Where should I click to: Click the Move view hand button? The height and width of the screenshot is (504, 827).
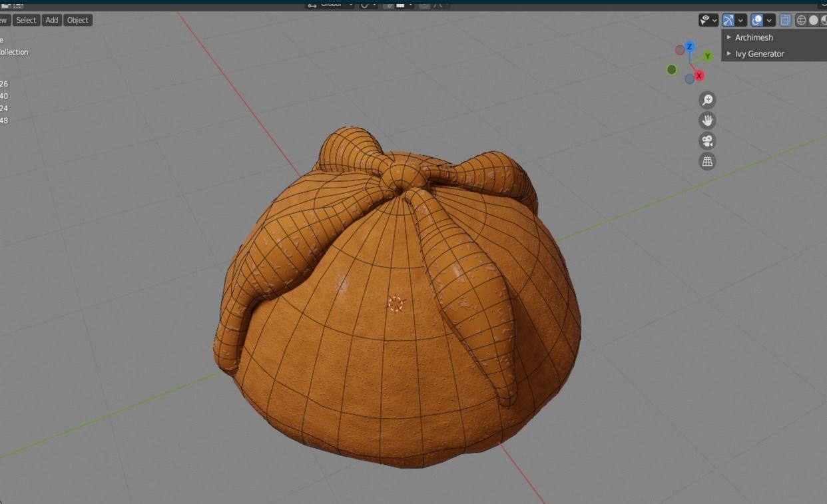[x=707, y=121]
